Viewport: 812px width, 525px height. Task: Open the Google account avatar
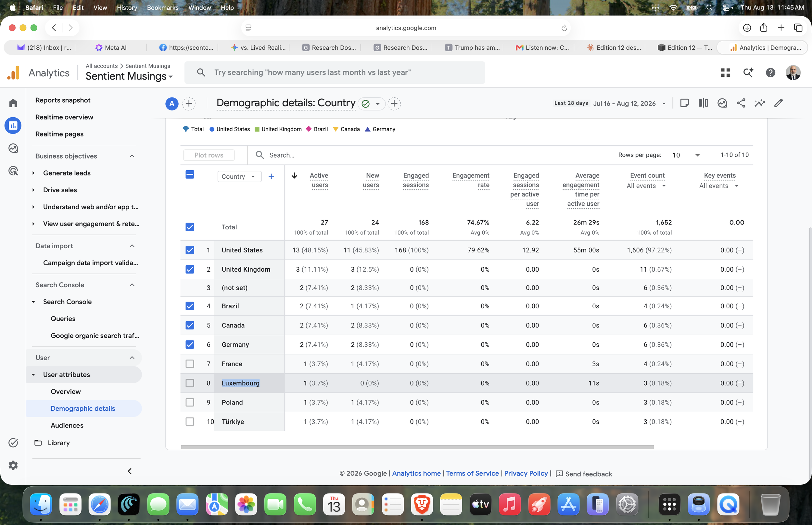point(793,72)
